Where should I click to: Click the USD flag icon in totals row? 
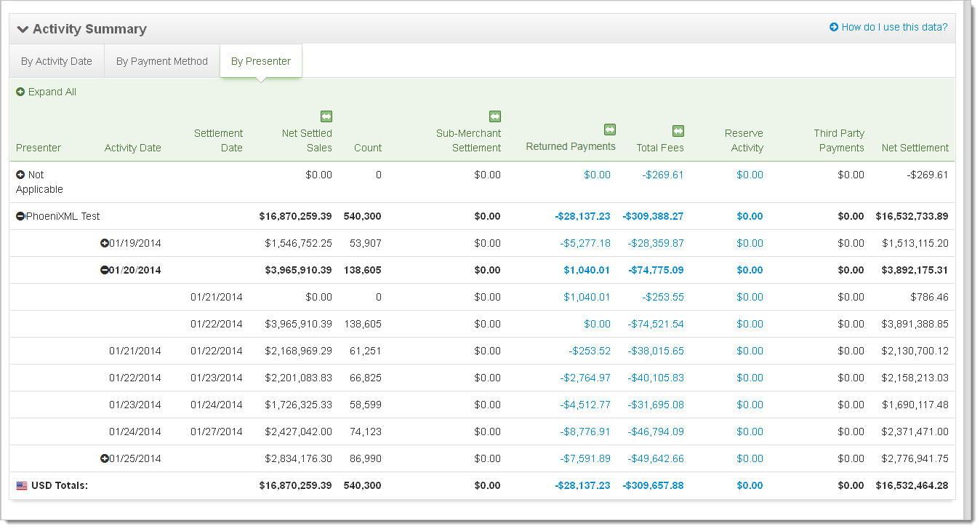click(x=22, y=485)
